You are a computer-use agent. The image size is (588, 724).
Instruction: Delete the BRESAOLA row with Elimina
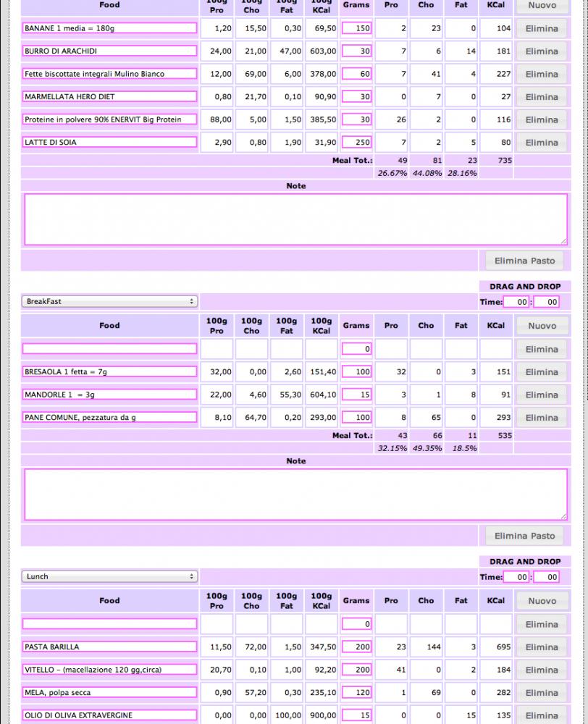(542, 372)
